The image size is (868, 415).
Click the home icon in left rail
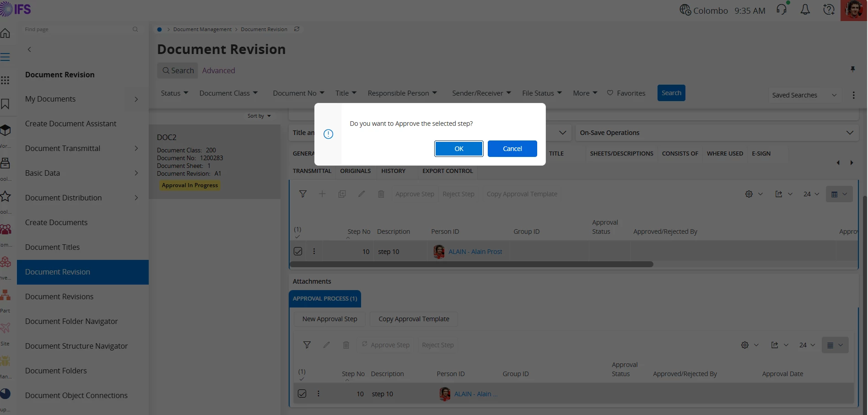5,33
